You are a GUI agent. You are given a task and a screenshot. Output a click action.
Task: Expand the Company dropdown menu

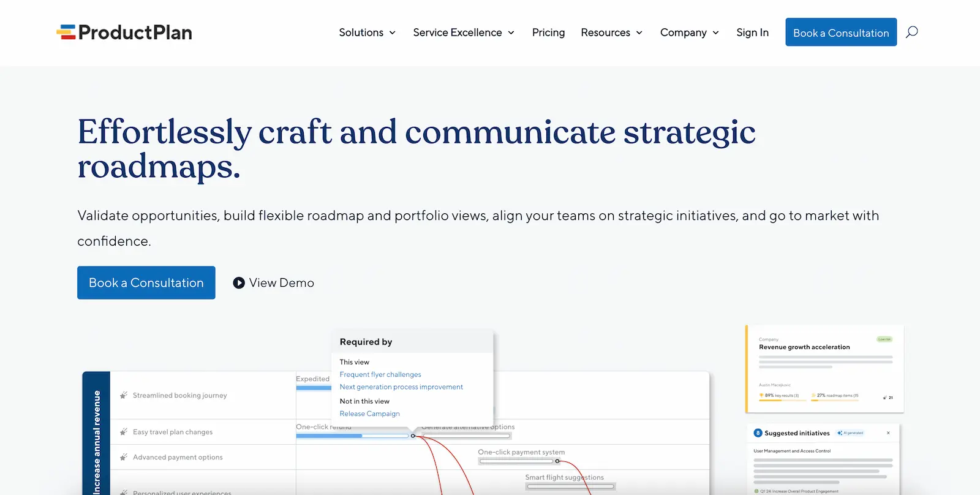690,32
